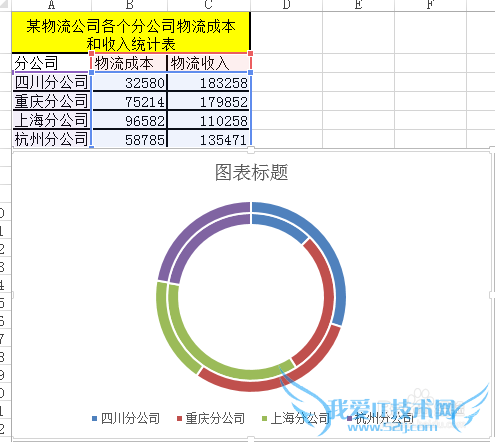Select column A header

(51, 5)
